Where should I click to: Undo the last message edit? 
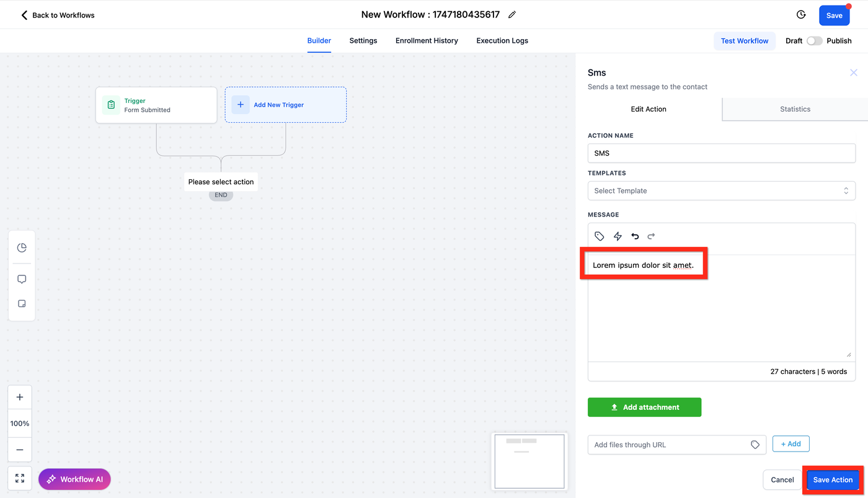point(635,236)
